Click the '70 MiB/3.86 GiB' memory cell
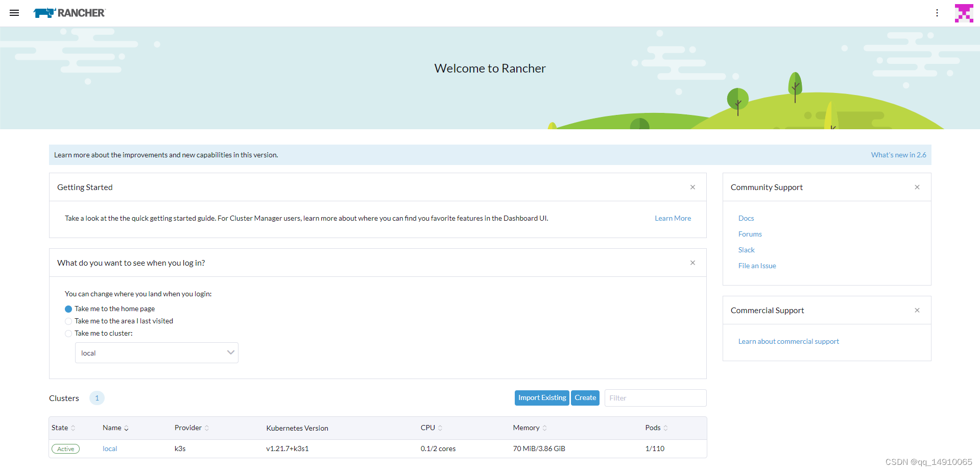Viewport: 980px width, 471px height. (x=539, y=449)
